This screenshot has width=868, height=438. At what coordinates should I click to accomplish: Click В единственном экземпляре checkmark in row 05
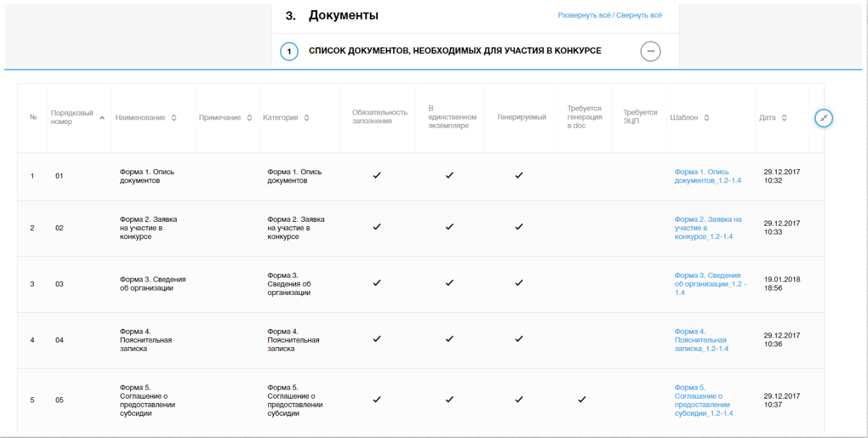click(449, 400)
